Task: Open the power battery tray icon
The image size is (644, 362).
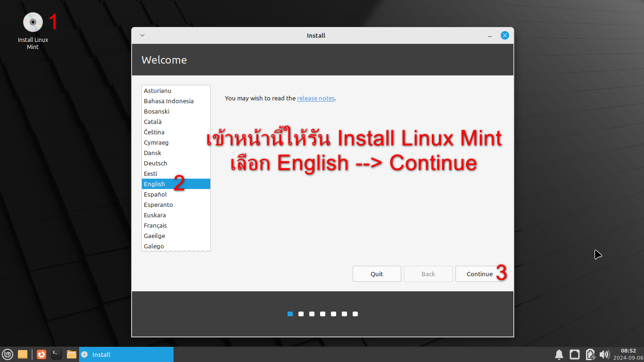Action: [590, 354]
